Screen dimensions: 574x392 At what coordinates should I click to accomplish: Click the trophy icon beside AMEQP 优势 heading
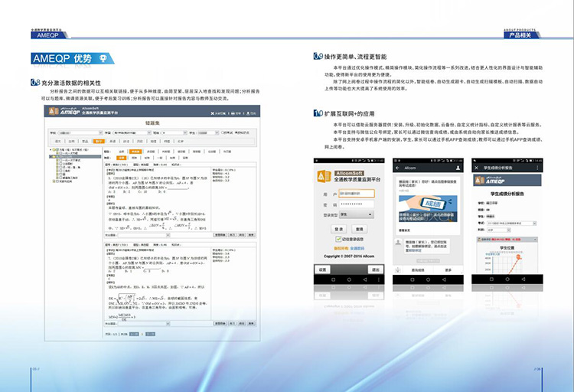tap(103, 59)
